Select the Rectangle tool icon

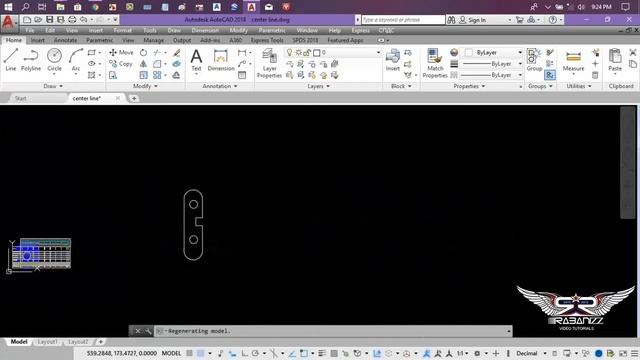point(92,53)
